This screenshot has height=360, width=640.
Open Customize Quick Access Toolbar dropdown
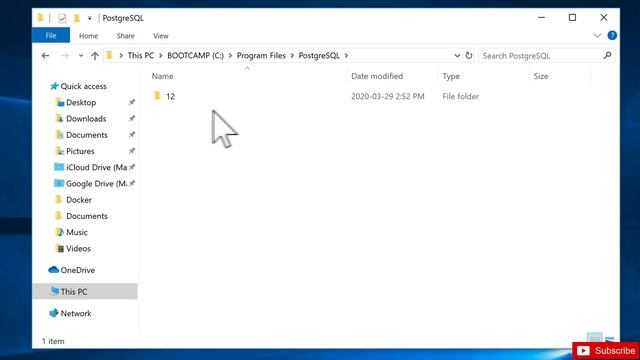click(x=89, y=18)
